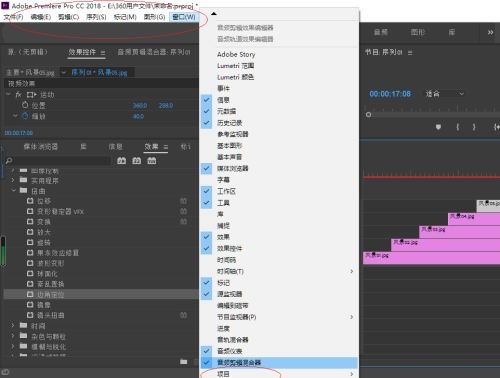The height and width of the screenshot is (378, 500).
Task: Untick the 工具 panel entry
Action: tap(279, 203)
